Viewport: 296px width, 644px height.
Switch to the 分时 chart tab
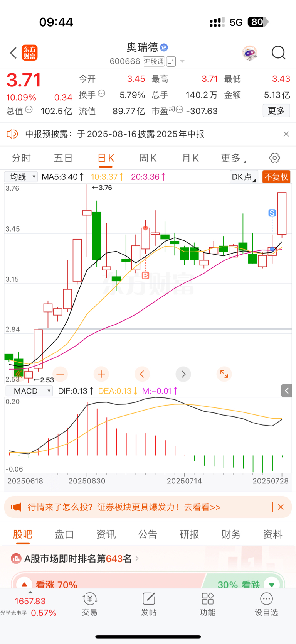[21, 158]
